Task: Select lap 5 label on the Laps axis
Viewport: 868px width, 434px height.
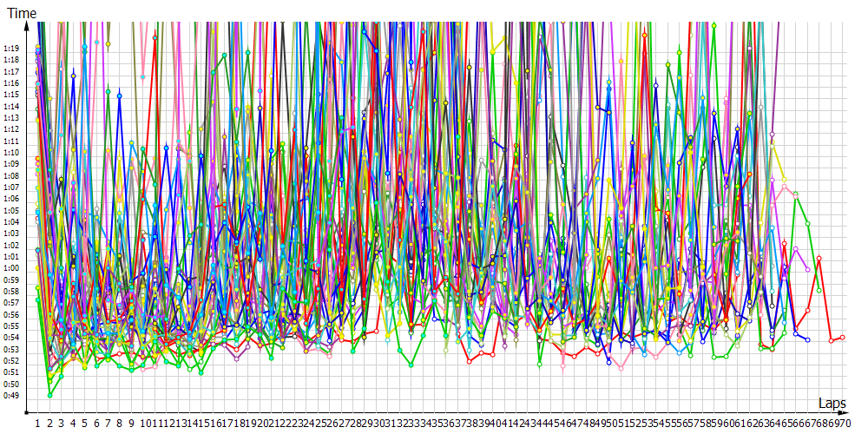Action: [84, 423]
